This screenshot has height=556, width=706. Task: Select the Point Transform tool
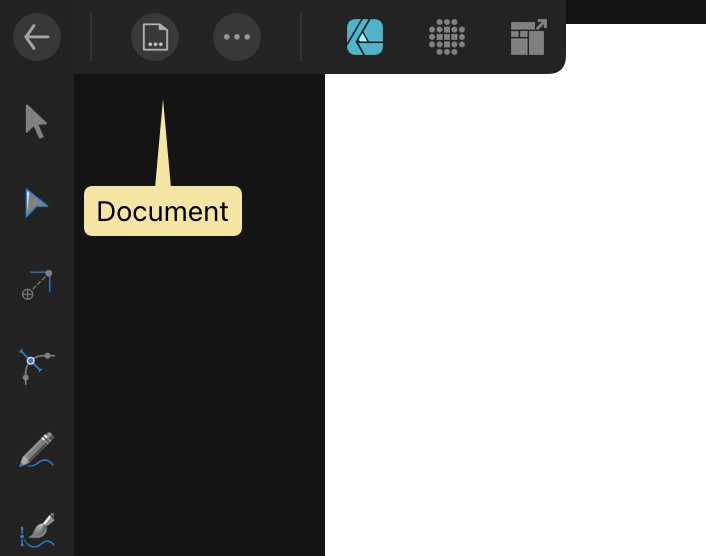(37, 285)
